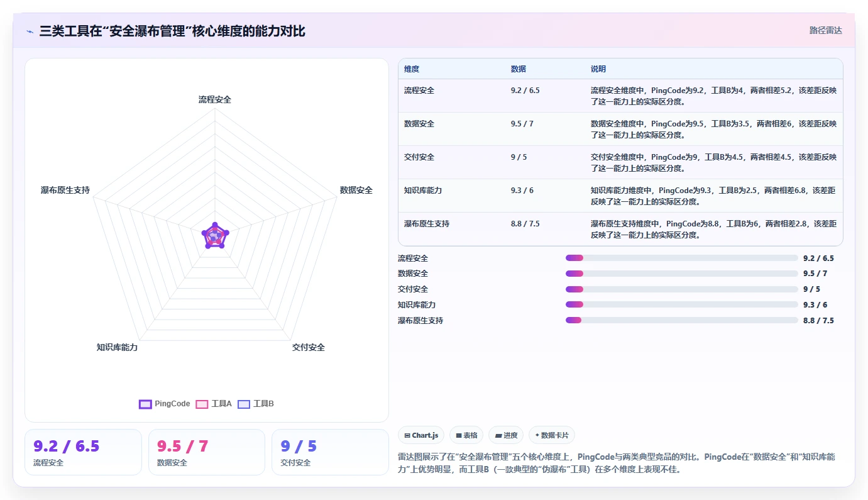Screen dimensions: 868x500
Task: Toggle the 工具A legend swatch
Action: pos(202,404)
